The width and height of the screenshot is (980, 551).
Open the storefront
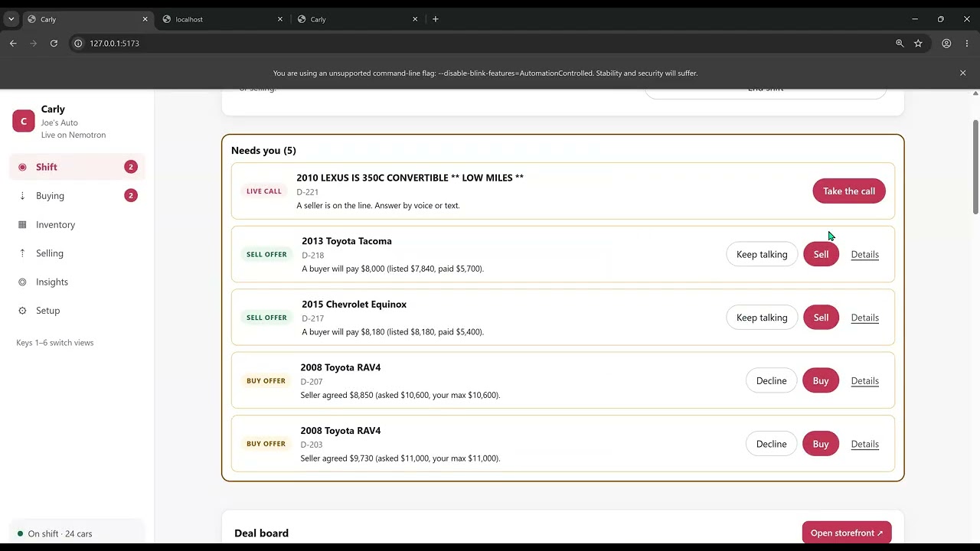pos(847,533)
